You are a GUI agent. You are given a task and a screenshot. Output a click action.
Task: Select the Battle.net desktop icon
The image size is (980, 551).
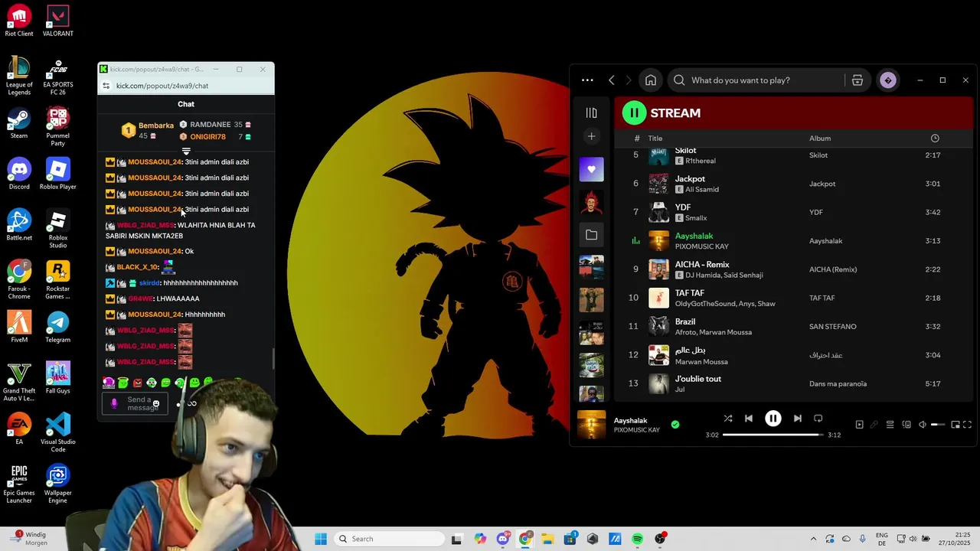point(19,225)
